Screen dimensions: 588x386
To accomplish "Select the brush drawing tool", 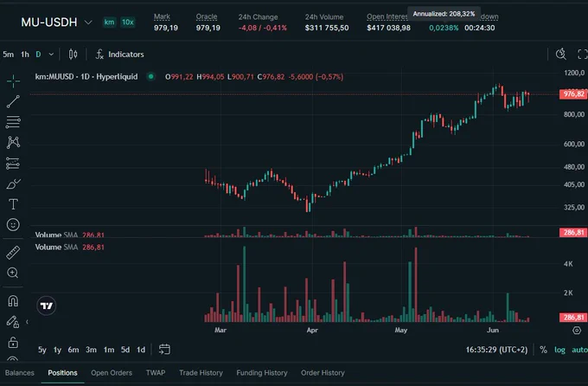I will click(13, 184).
